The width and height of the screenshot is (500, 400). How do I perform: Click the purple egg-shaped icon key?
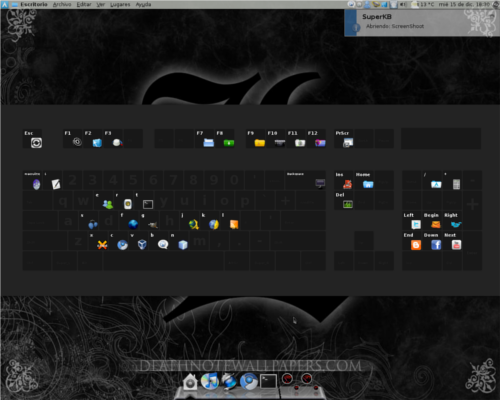coord(36,184)
